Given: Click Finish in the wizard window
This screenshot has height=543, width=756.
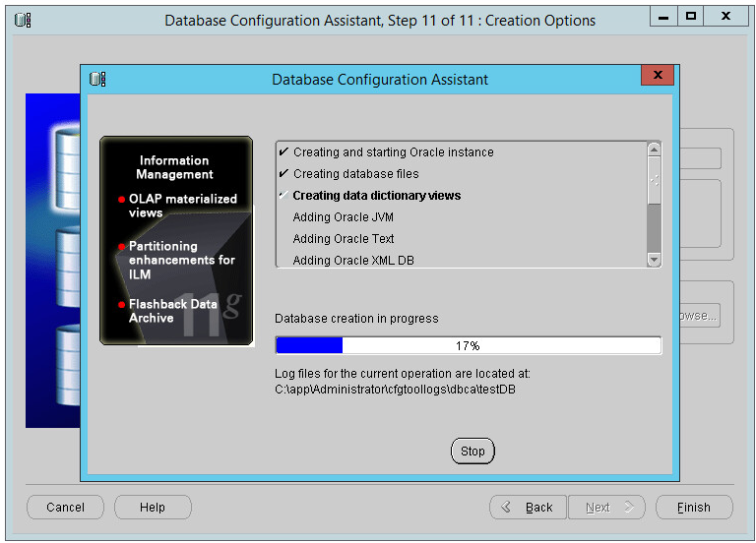Looking at the screenshot, I should 694,507.
